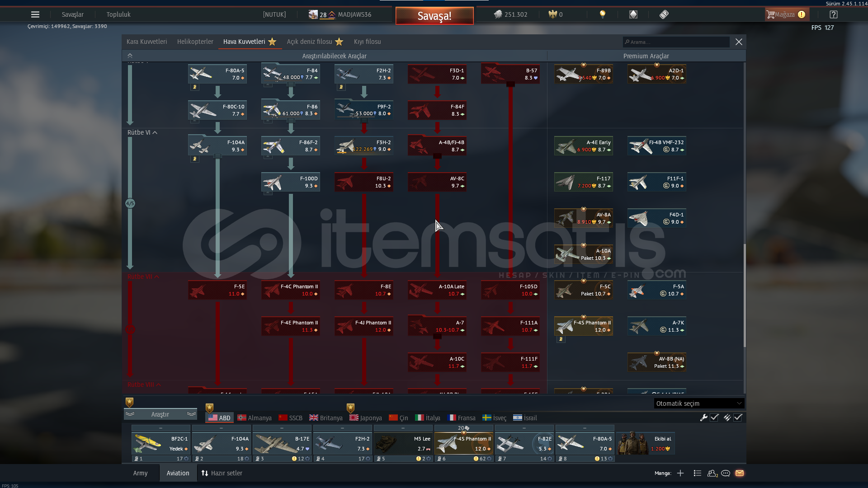This screenshot has height=488, width=868.
Task: Switch to Kıyı filosu tab
Action: pyautogui.click(x=368, y=42)
